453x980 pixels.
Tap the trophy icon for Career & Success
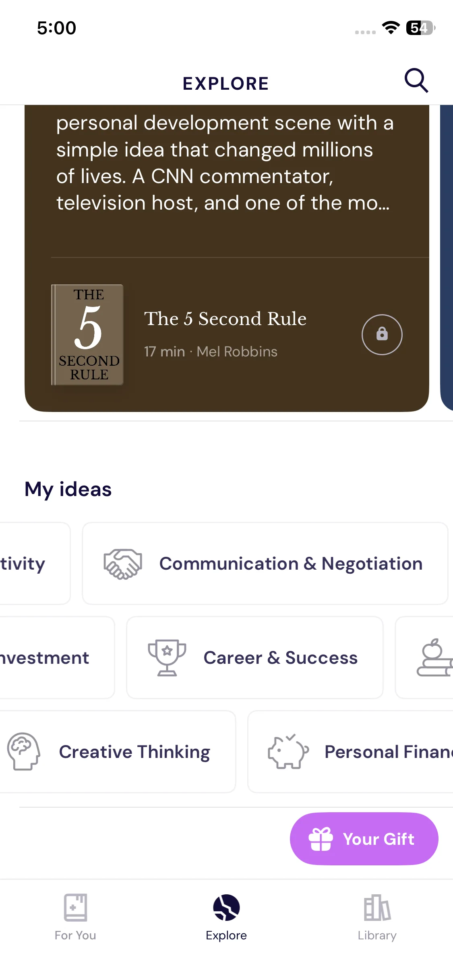[x=167, y=657]
